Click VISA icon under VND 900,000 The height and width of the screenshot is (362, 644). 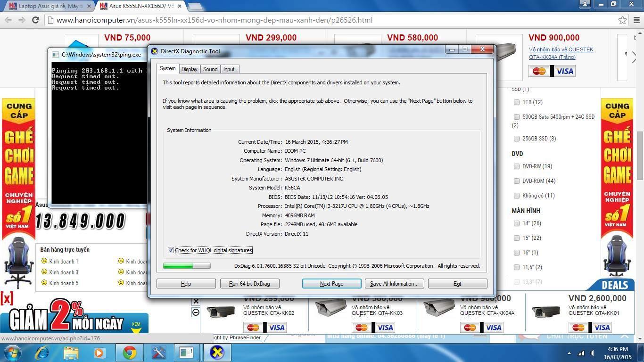coord(565,71)
